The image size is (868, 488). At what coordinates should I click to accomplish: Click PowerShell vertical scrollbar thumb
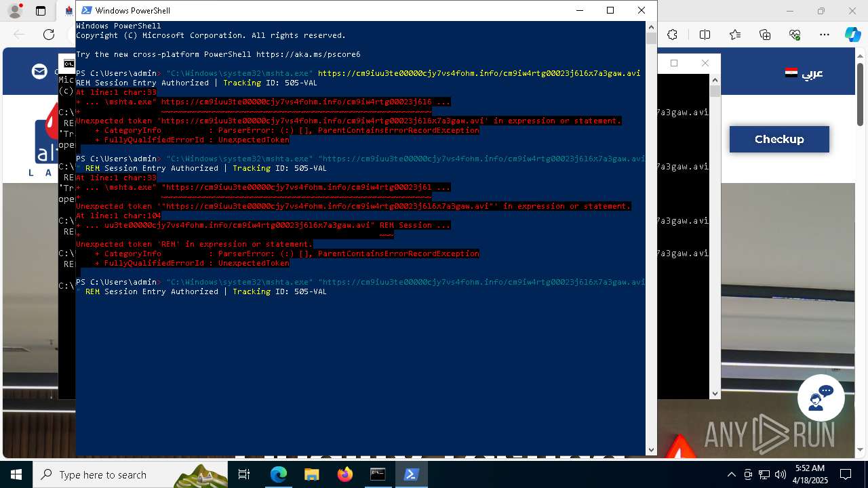point(651,39)
